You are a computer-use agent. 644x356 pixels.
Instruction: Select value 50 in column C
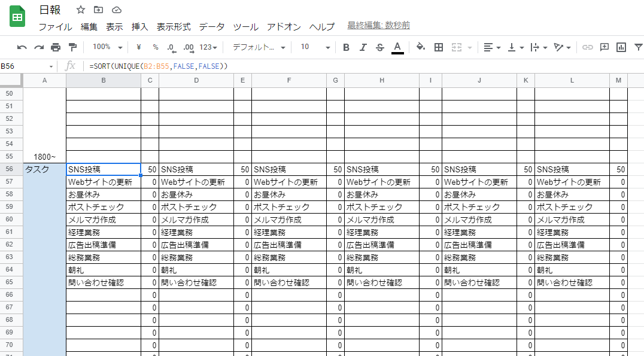(x=150, y=169)
